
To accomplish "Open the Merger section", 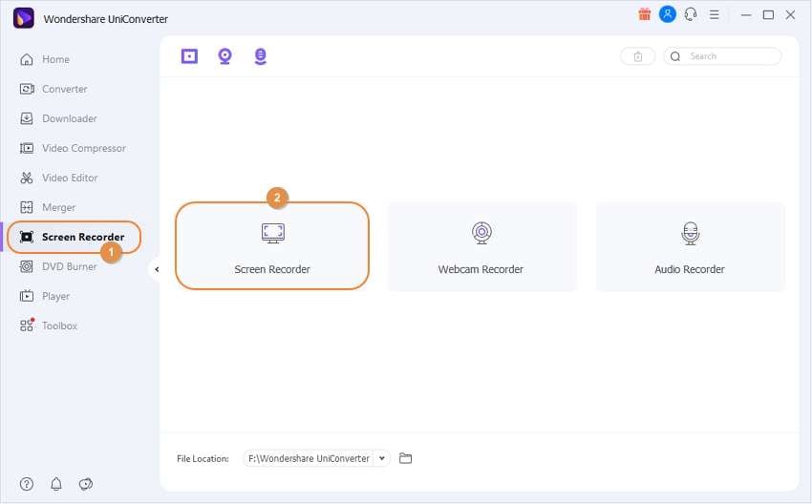I will pos(47,207).
